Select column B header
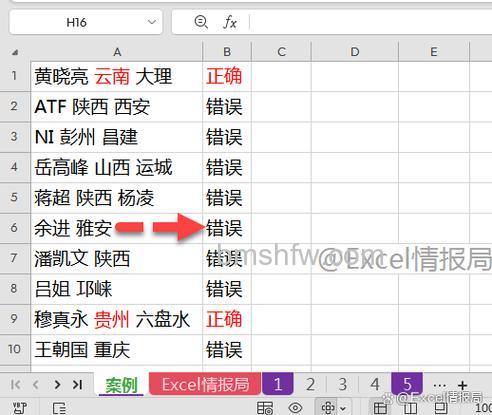 pyautogui.click(x=227, y=52)
